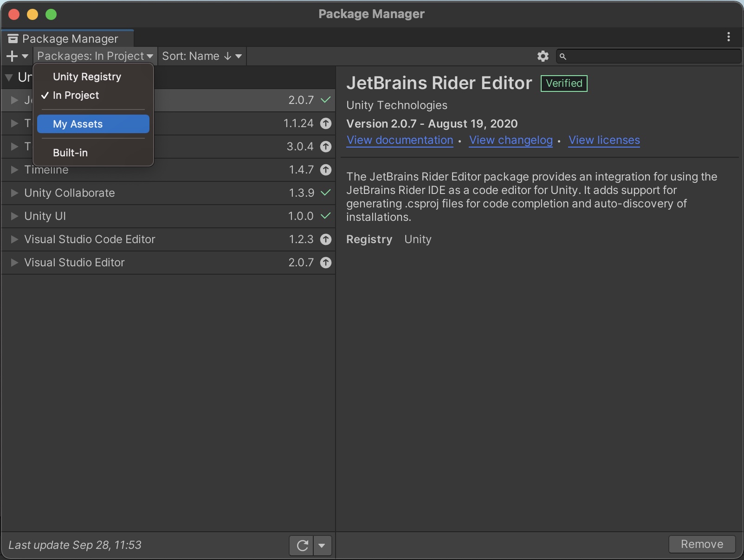This screenshot has width=744, height=560.
Task: Choose In Project menu option
Action: [x=93, y=95]
